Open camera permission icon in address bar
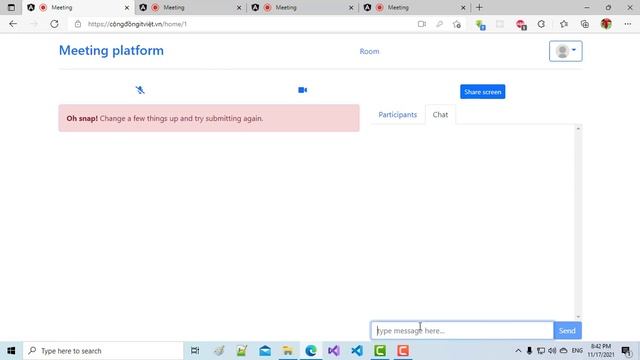Screen dimensions: 640x360 click(x=422, y=24)
